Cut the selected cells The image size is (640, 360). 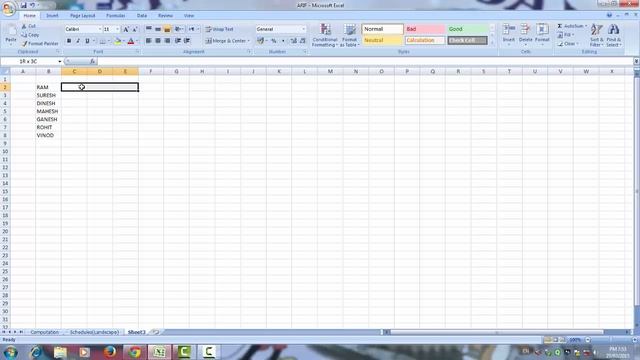29,26
